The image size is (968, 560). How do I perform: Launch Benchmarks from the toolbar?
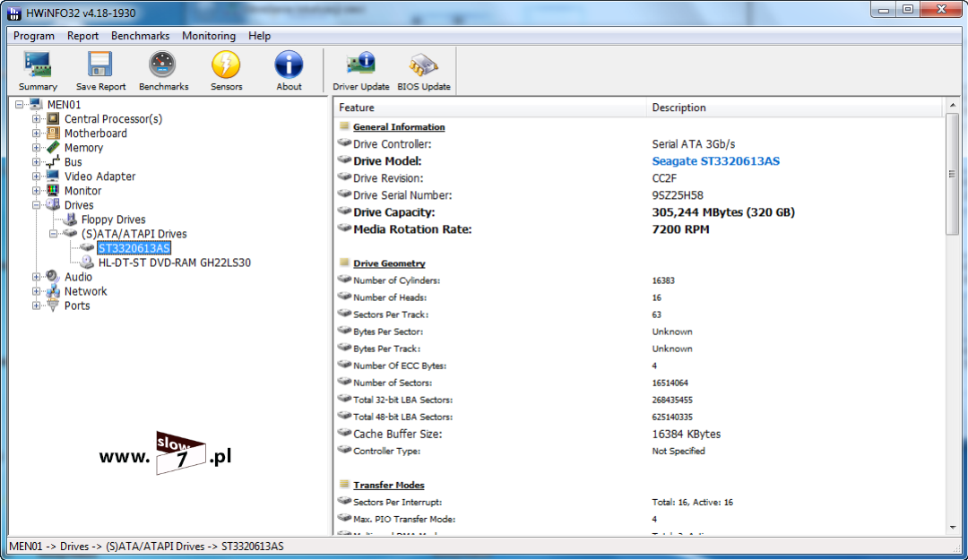pos(163,65)
